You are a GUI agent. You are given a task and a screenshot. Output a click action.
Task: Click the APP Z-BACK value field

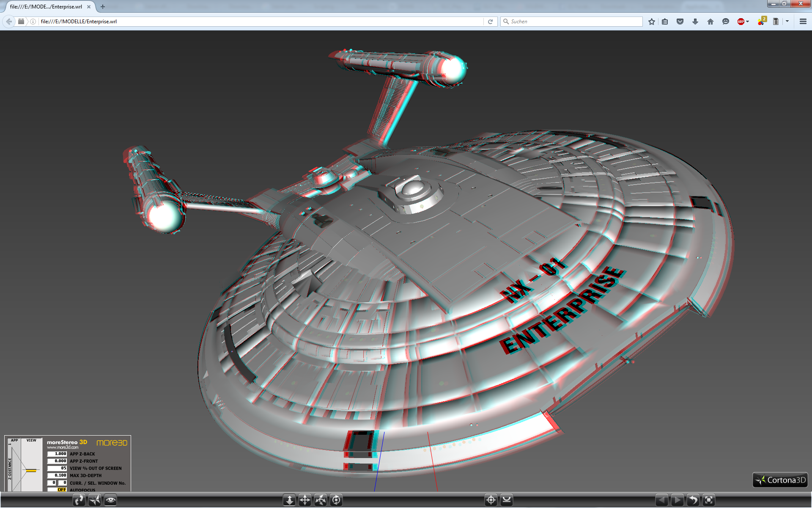[x=57, y=454]
